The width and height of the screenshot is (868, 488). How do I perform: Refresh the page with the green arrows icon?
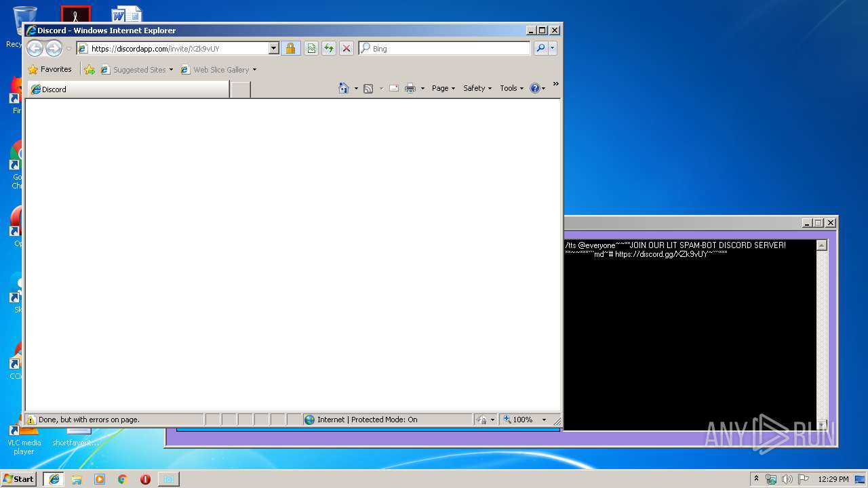coord(329,48)
